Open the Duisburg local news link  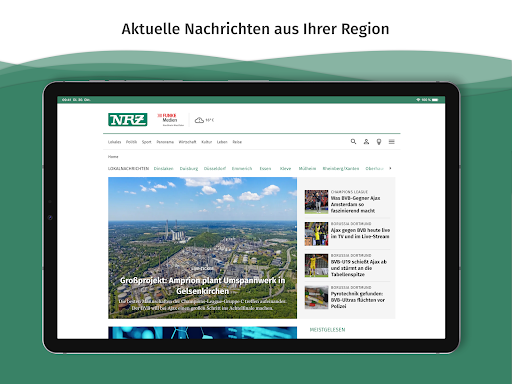pyautogui.click(x=189, y=169)
